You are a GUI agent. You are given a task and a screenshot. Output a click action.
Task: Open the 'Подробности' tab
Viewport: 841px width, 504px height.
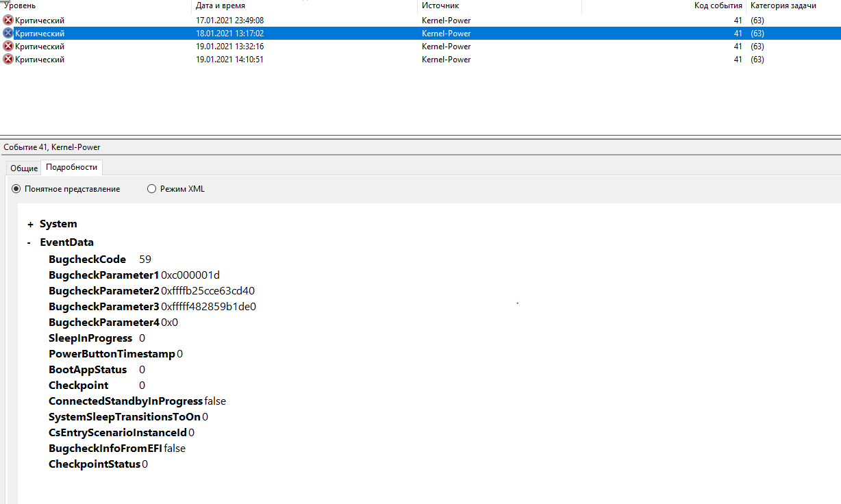72,167
